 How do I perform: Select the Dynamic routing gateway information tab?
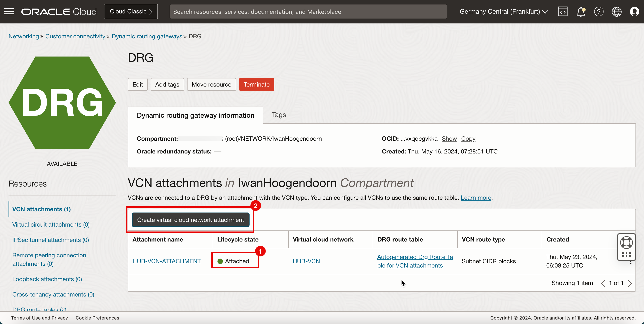coord(195,115)
